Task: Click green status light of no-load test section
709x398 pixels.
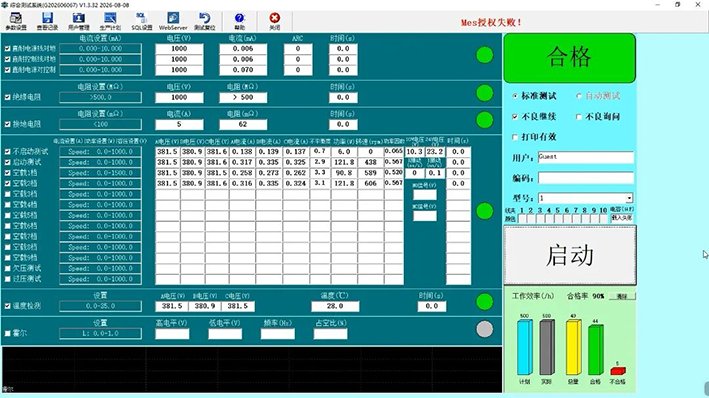Action: pos(485,211)
